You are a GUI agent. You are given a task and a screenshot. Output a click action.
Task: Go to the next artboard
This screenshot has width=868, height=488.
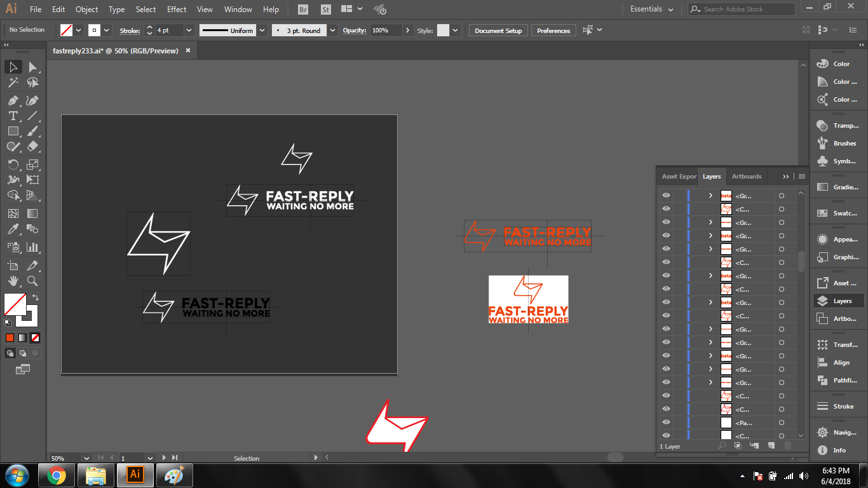(164, 457)
